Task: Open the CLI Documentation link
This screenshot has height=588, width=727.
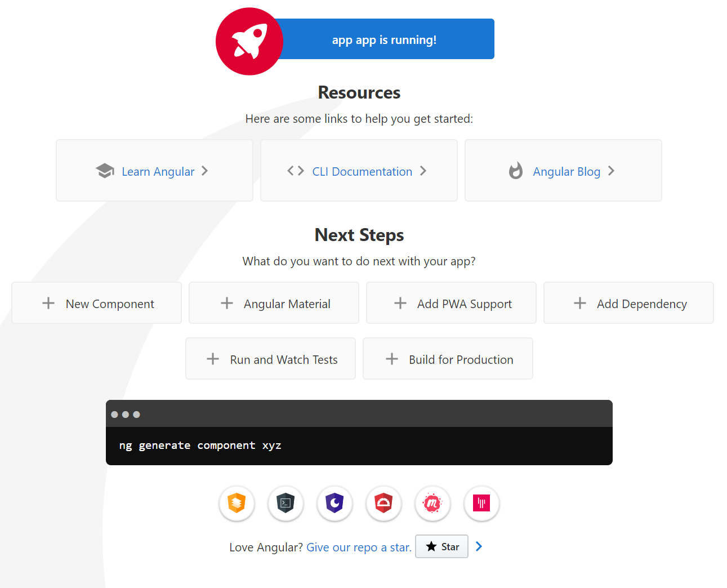Action: pyautogui.click(x=359, y=170)
